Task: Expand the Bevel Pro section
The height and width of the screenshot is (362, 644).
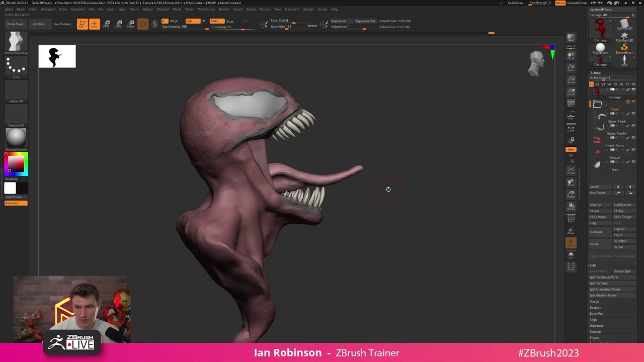Action: [596, 314]
